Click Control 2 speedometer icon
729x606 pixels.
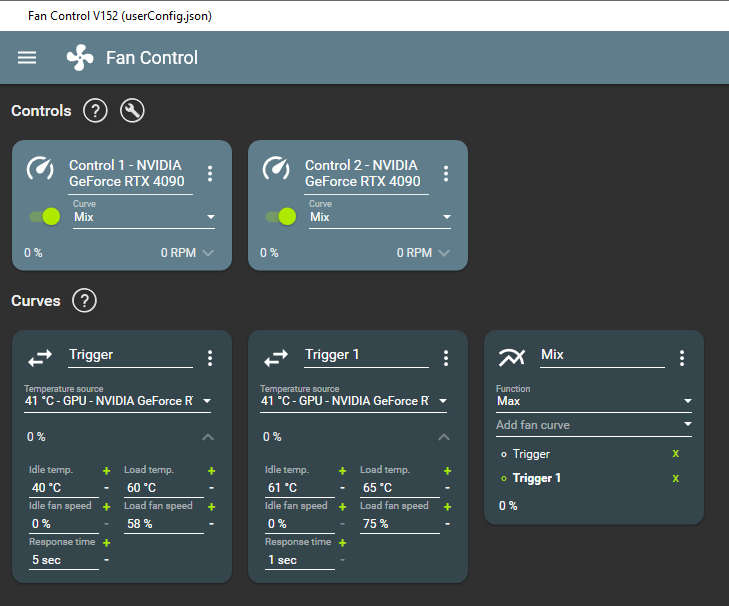click(x=276, y=168)
